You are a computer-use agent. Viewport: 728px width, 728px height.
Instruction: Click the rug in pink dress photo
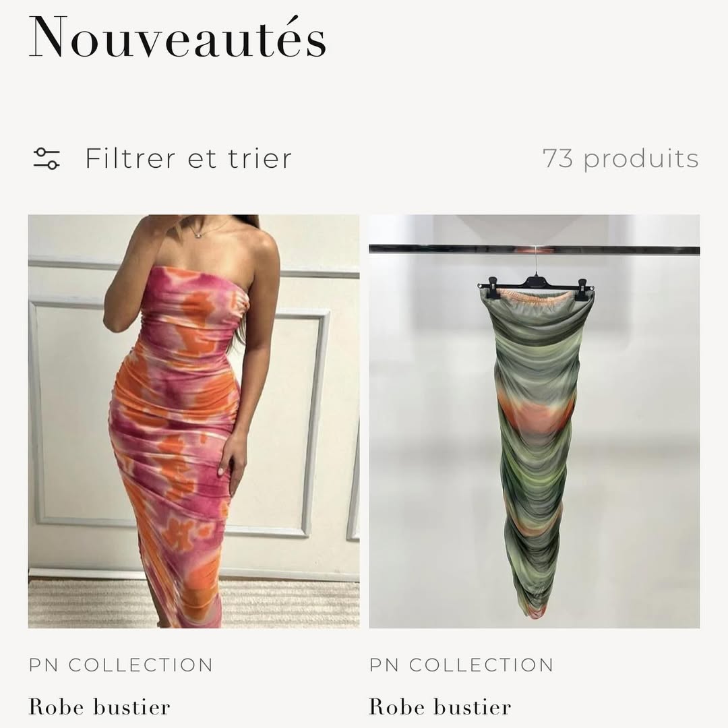click(x=93, y=603)
